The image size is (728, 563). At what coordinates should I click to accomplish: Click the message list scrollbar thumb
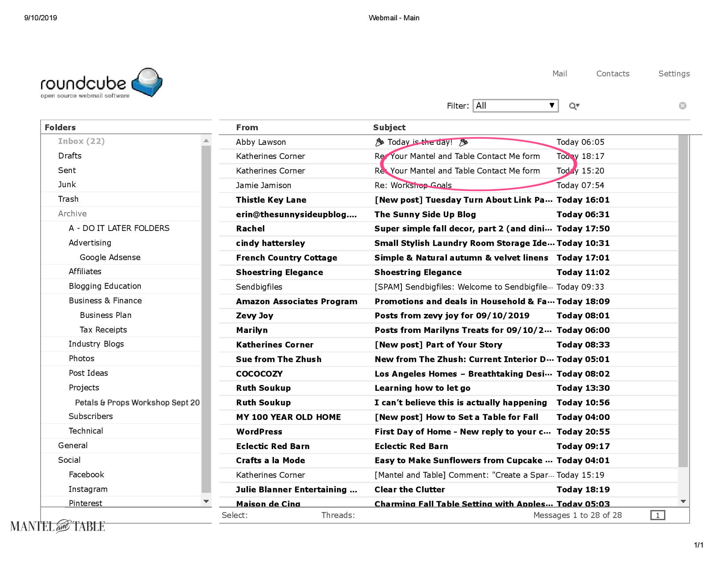coord(683,301)
